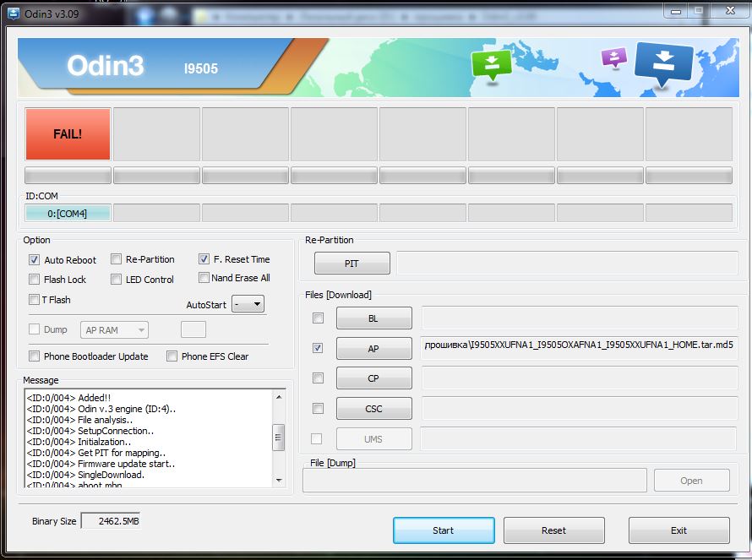The width and height of the screenshot is (752, 560).
Task: Click the small purple download bubble icon
Action: (613, 57)
